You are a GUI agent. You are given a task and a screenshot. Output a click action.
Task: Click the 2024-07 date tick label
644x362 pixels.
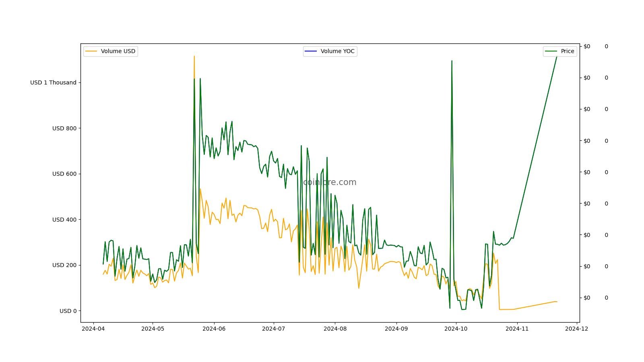274,329
